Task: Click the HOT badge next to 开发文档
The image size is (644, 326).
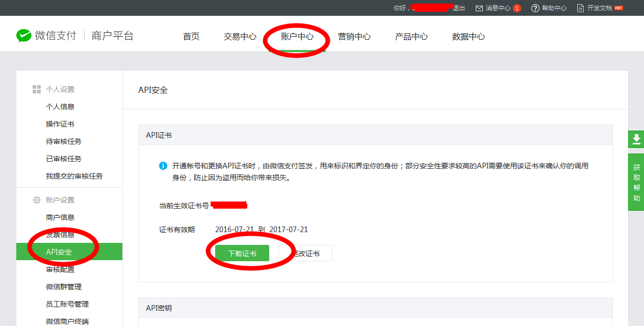Action: (x=619, y=8)
